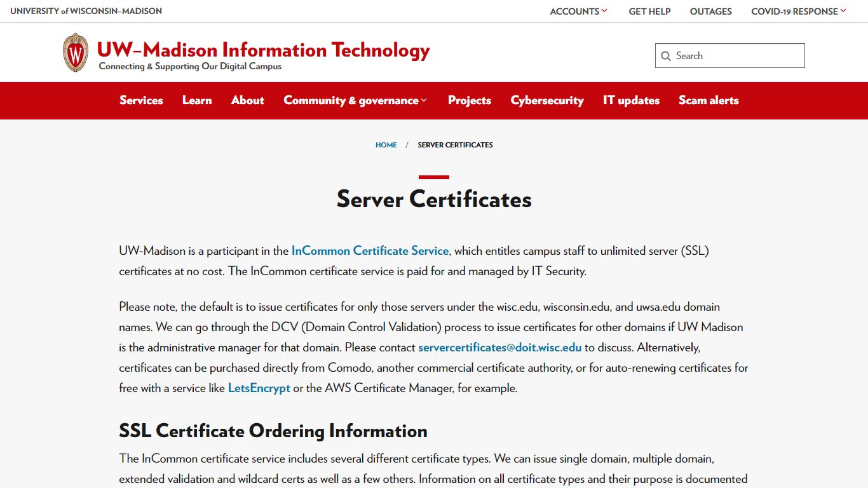Screen dimensions: 868x488
Task: Open the Services menu item
Action: click(141, 100)
